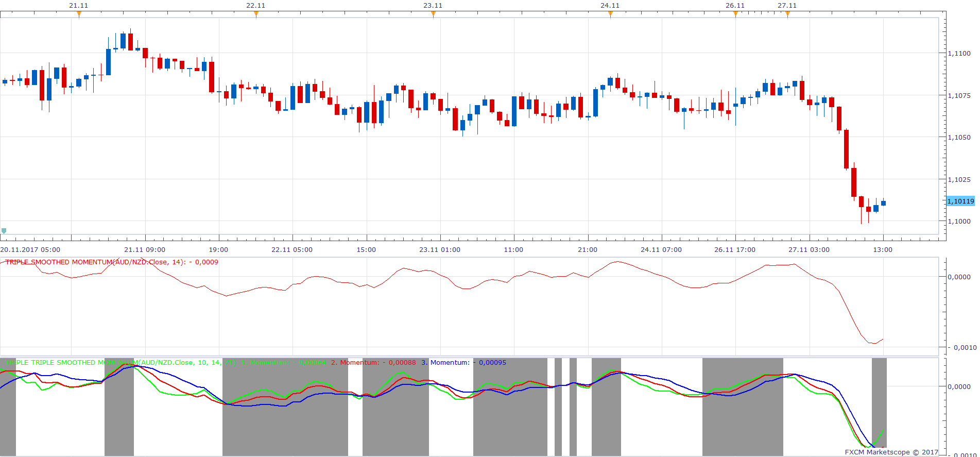The width and height of the screenshot is (980, 457).
Task: Click the 0,0000 axis label in triple momentum panel
Action: 959,386
